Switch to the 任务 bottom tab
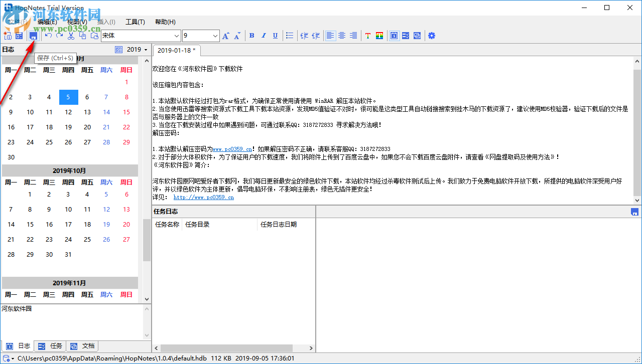Image resolution: width=642 pixels, height=364 pixels. tap(50, 346)
